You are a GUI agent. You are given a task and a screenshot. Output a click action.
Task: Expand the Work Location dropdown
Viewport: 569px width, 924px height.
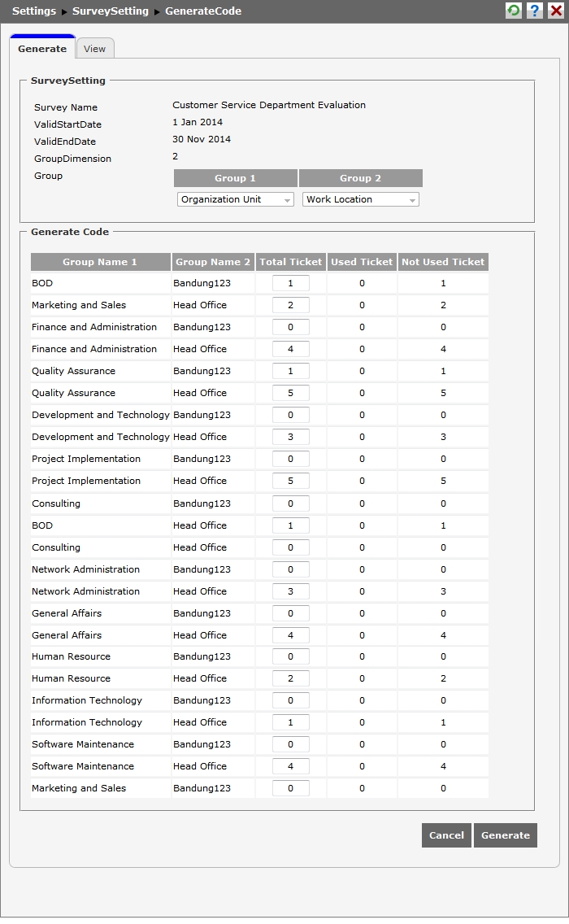361,199
